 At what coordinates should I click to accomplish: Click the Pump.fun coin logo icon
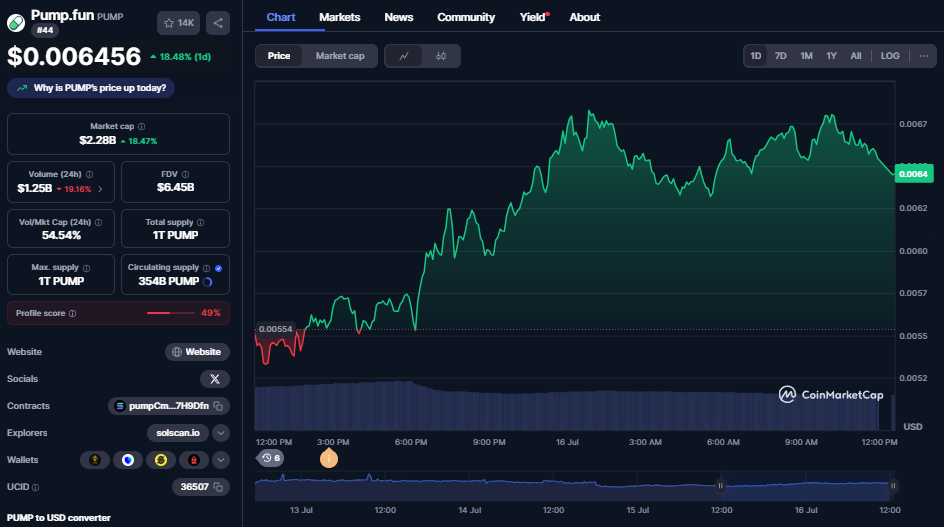(16, 23)
